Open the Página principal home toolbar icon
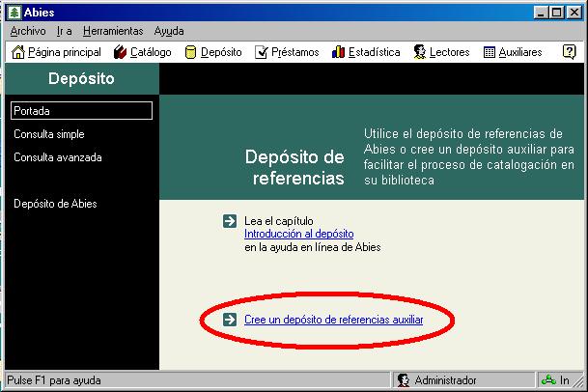 pyautogui.click(x=18, y=52)
